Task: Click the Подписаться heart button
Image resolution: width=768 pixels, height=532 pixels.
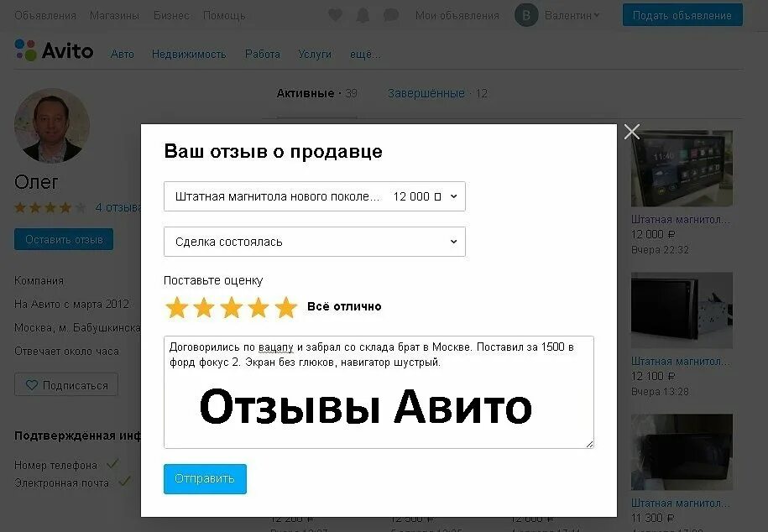Action: click(x=66, y=385)
